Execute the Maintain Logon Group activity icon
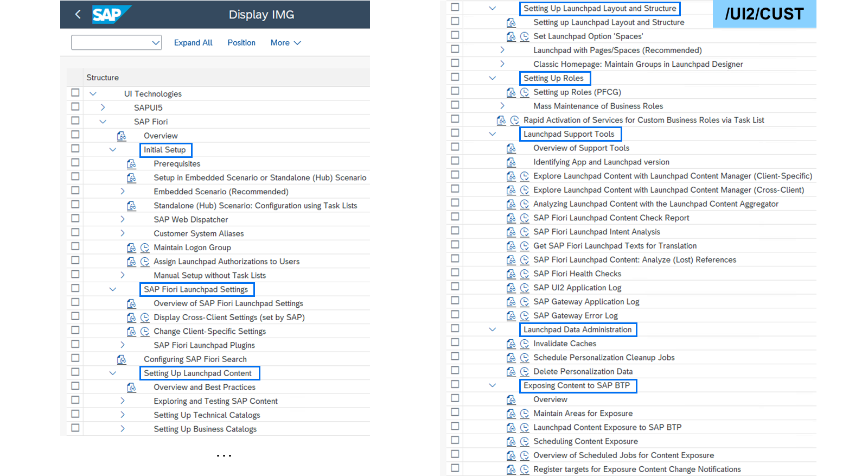The width and height of the screenshot is (868, 476). tap(145, 247)
